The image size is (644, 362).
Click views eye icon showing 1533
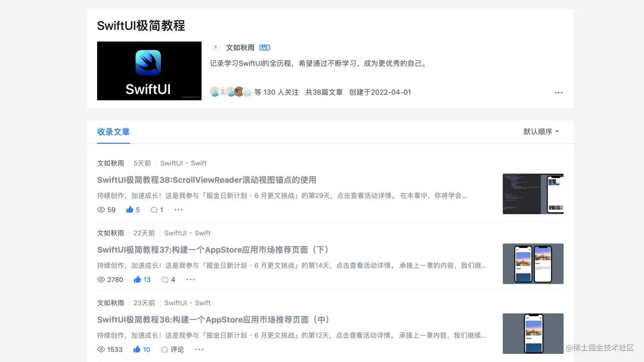coord(101,349)
